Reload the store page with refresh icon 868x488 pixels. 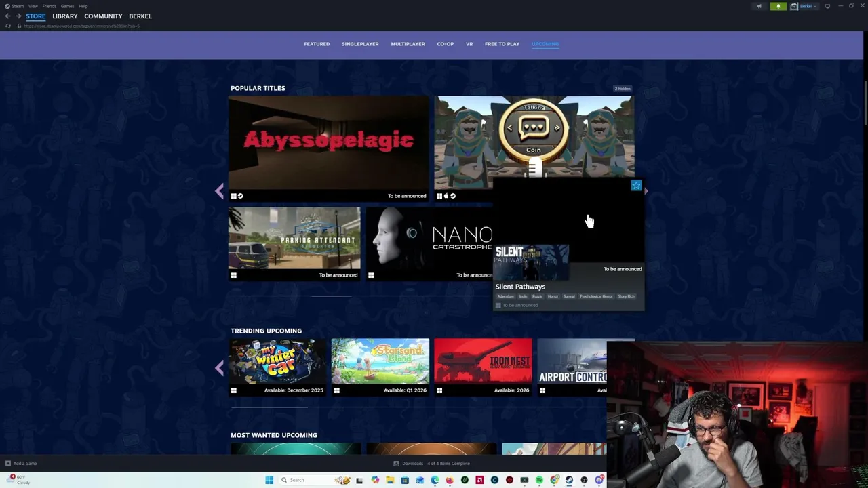click(x=7, y=26)
